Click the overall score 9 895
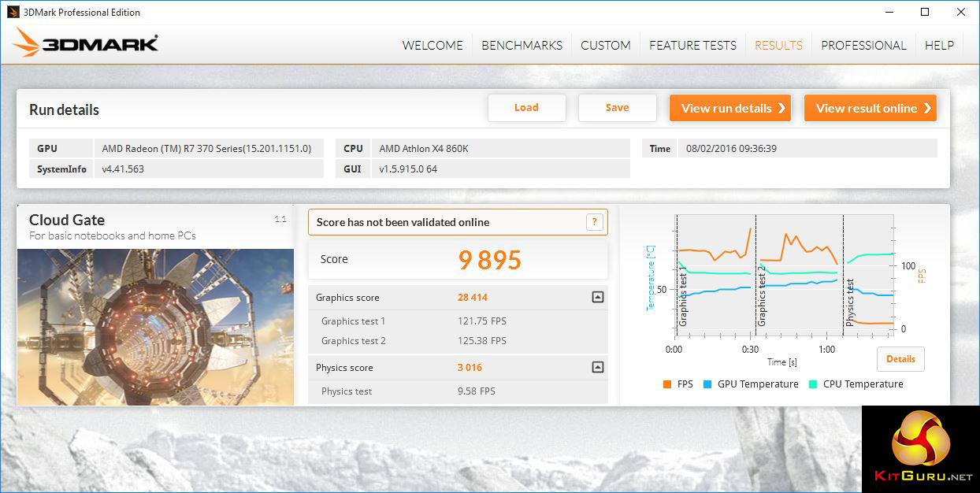 [490, 260]
